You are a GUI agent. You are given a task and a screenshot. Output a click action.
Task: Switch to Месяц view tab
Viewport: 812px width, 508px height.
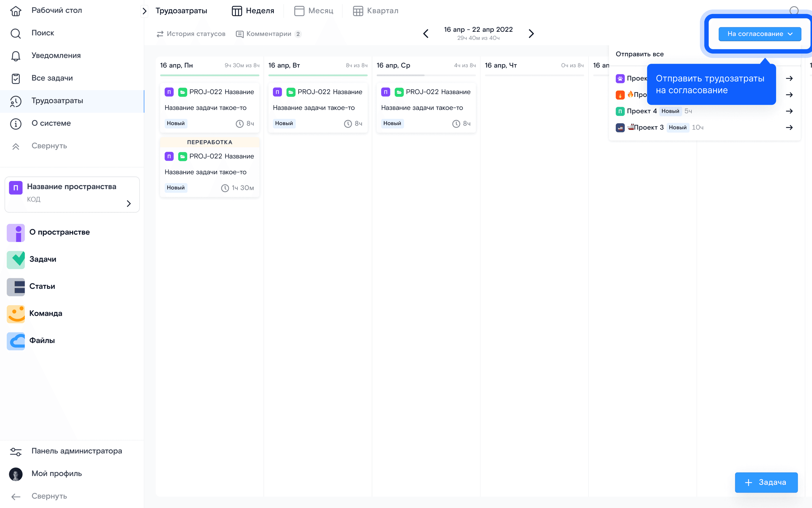coord(314,11)
